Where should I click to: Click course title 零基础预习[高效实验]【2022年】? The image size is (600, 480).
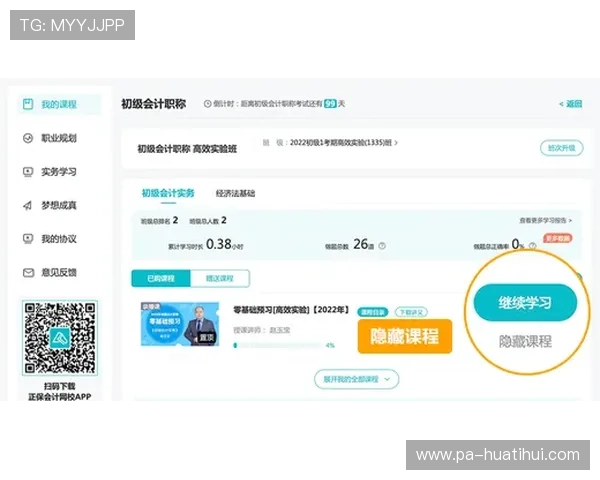click(291, 309)
